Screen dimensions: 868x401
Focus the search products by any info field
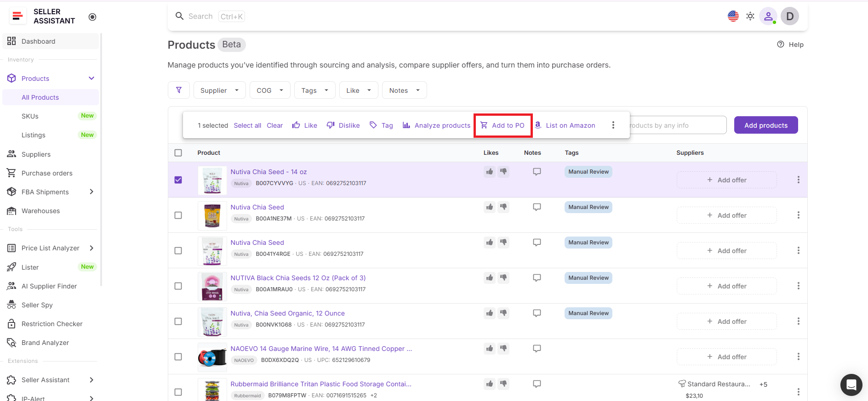(678, 125)
